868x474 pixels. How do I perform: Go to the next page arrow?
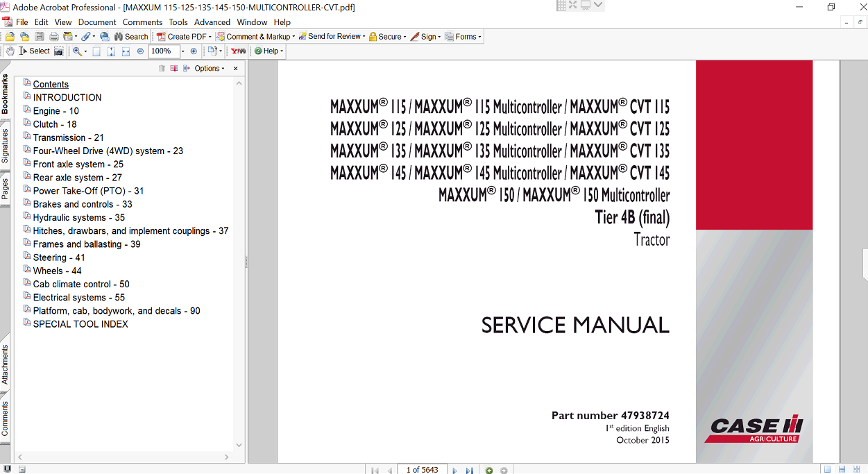[455, 470]
